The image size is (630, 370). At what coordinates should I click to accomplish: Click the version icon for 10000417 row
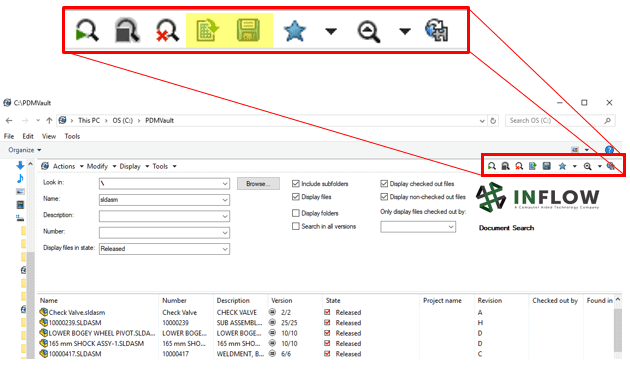pyautogui.click(x=272, y=354)
